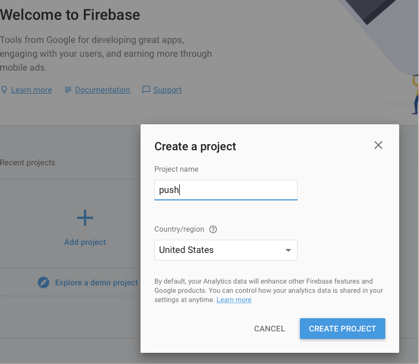Image resolution: width=419 pixels, height=364 pixels.
Task: Click the plus icon to add project
Action: tap(85, 218)
